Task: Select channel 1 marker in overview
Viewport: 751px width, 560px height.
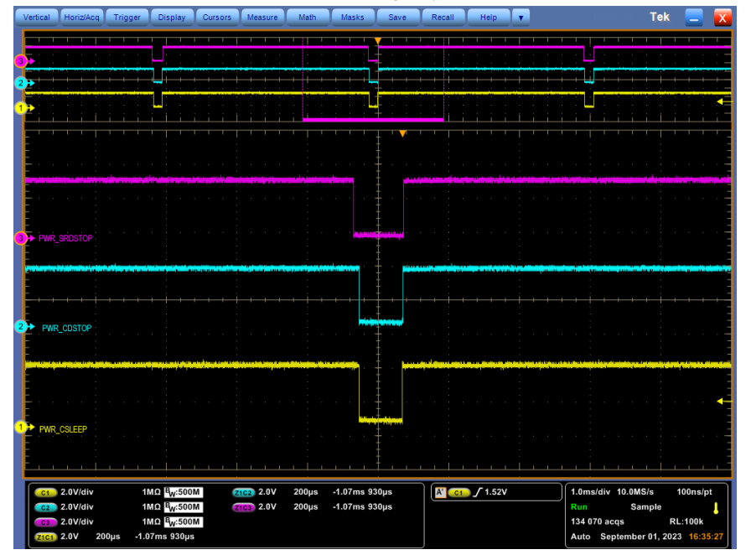Action: tap(21, 107)
